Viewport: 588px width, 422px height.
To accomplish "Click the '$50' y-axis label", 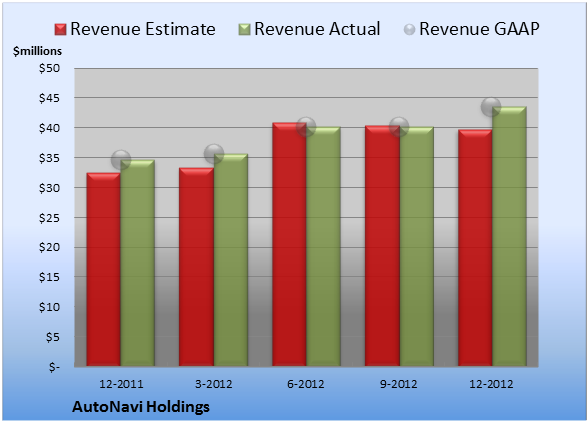I will click(50, 68).
